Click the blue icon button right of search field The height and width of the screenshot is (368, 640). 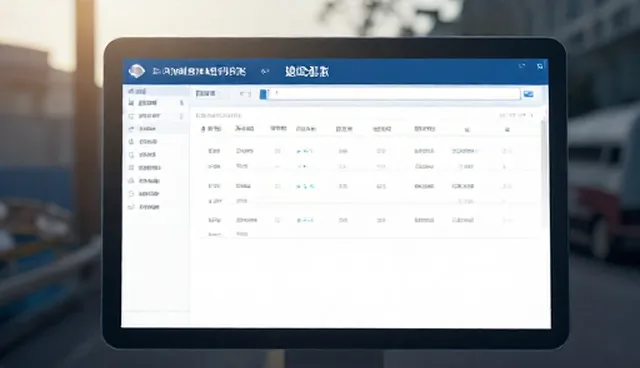point(528,94)
